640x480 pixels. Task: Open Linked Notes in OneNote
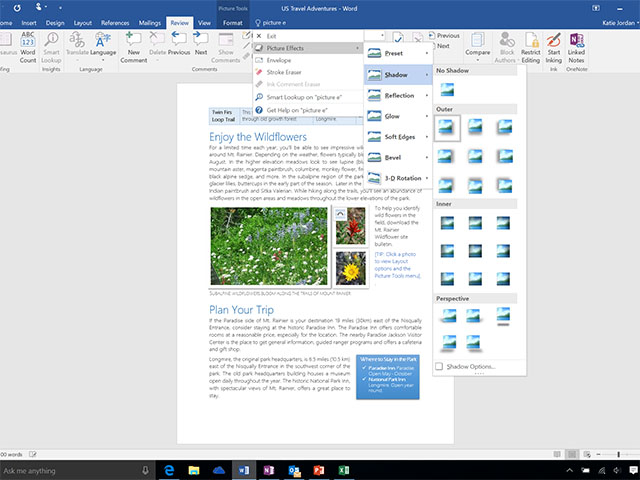click(576, 48)
